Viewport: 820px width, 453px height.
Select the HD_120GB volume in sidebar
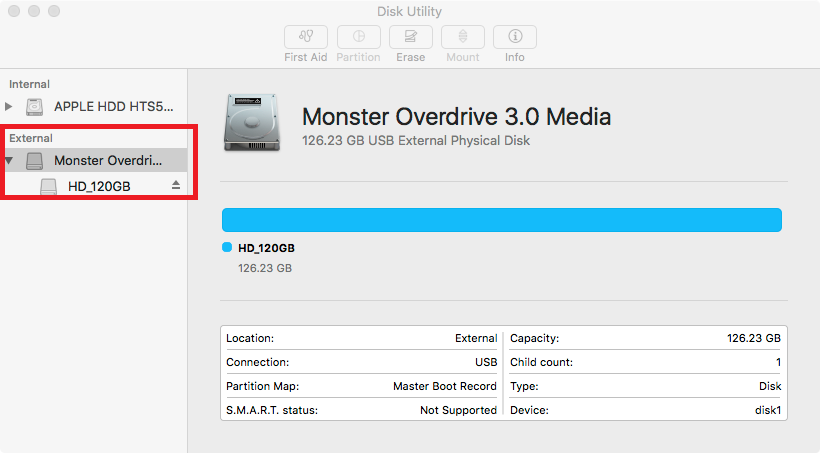[99, 187]
